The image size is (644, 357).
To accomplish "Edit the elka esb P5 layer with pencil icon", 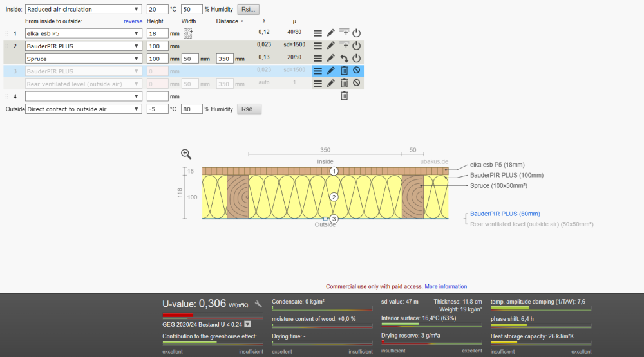I will tap(330, 33).
